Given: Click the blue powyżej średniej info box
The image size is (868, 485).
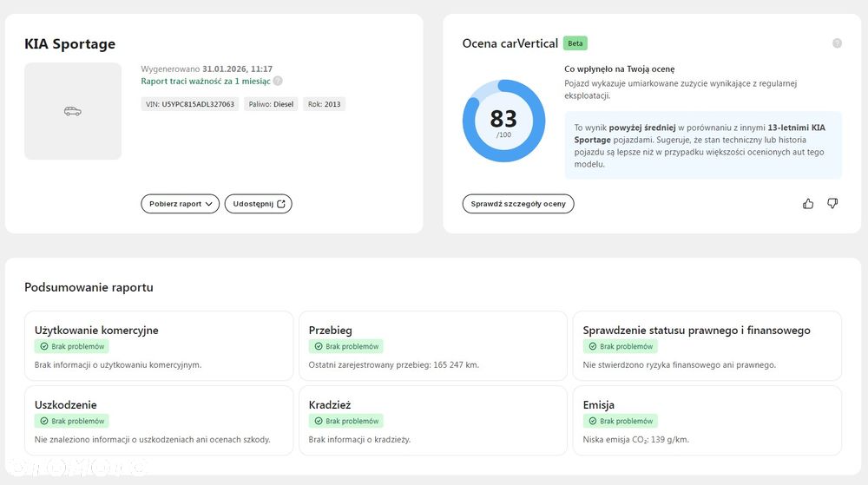Looking at the screenshot, I should [x=703, y=146].
